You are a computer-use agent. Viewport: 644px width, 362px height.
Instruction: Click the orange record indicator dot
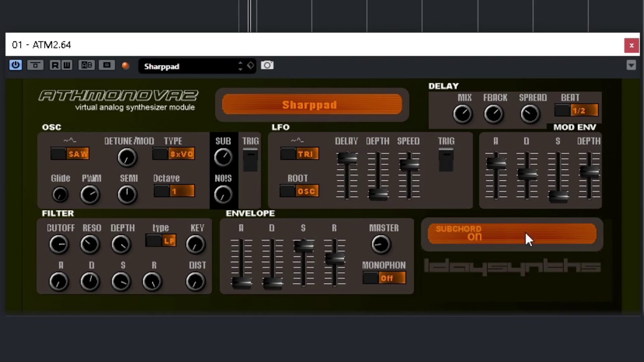[x=125, y=66]
